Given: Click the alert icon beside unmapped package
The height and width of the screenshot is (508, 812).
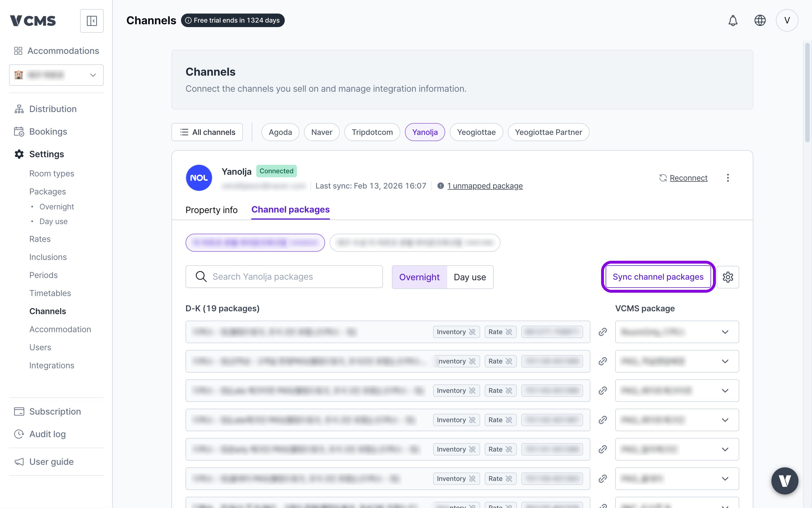Looking at the screenshot, I should click(x=441, y=186).
